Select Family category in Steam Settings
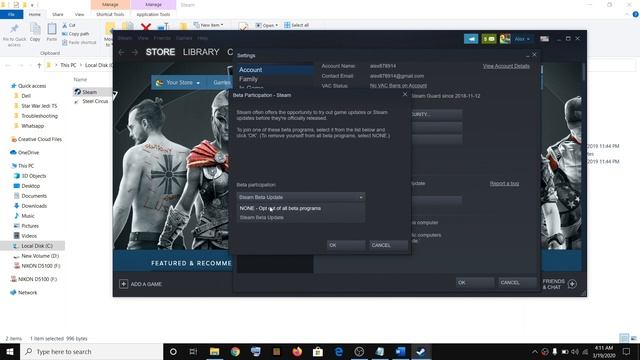 coord(275,79)
